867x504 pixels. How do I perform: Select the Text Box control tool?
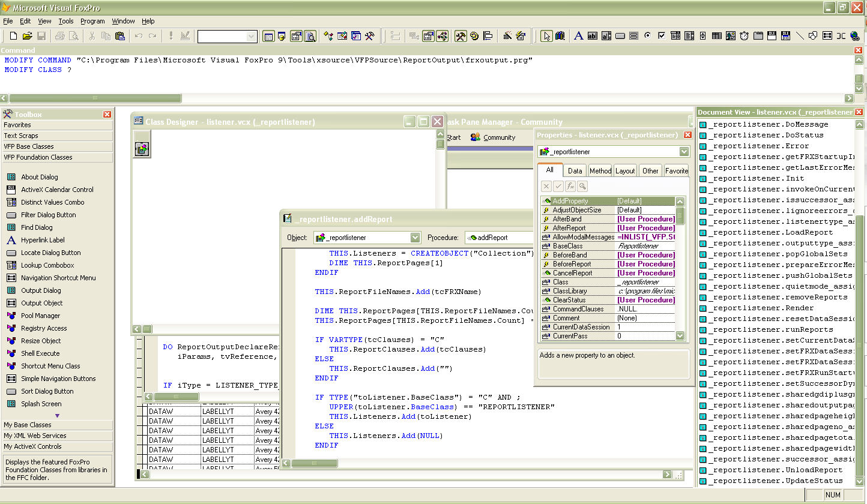[x=593, y=35]
